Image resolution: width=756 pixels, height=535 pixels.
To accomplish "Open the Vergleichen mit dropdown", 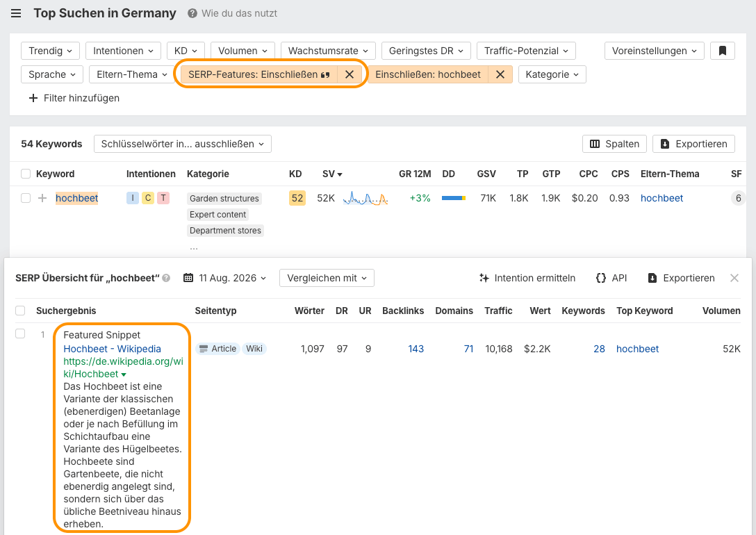I will click(x=327, y=278).
